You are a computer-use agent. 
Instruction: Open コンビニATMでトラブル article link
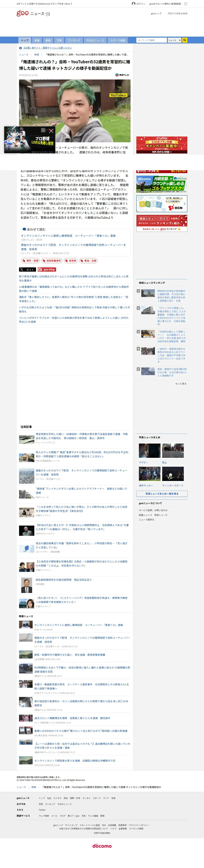[x=74, y=320]
